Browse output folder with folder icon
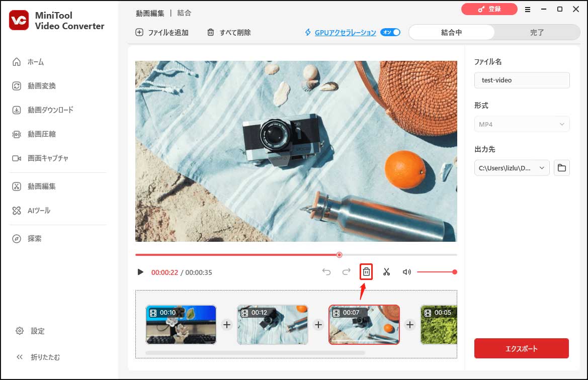The width and height of the screenshot is (588, 380). click(561, 168)
